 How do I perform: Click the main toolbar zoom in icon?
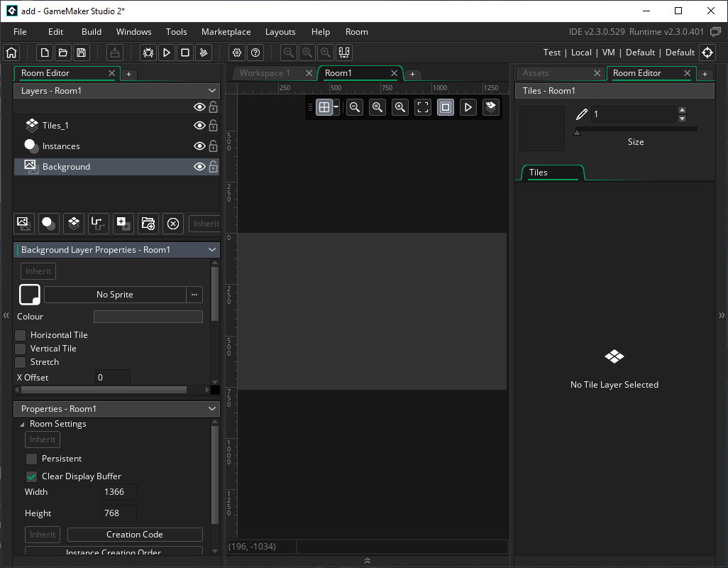pyautogui.click(x=326, y=53)
